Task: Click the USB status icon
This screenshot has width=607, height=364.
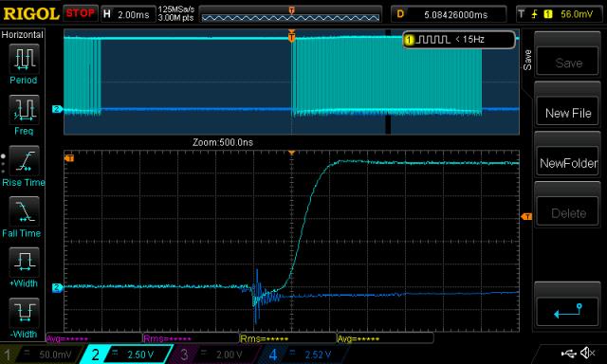Action: (569, 353)
